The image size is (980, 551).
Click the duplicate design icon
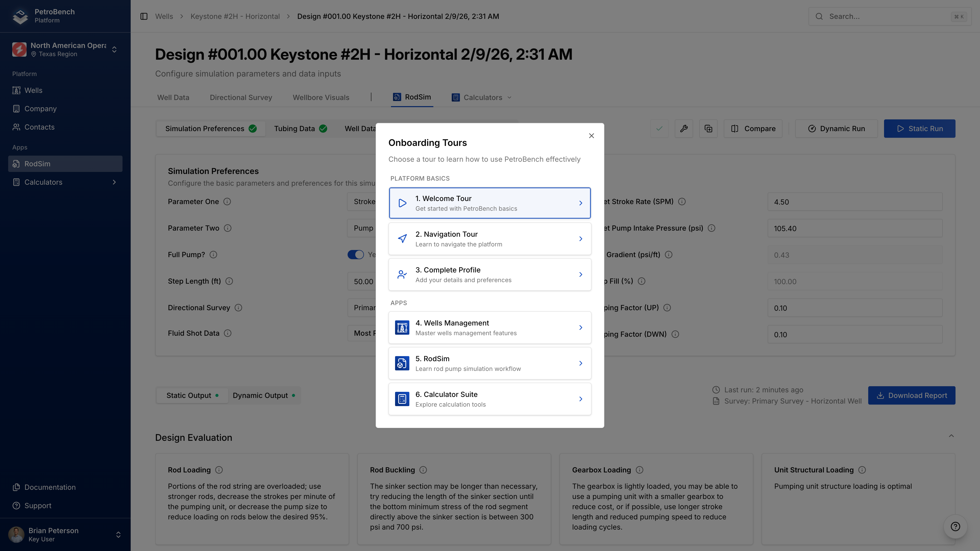708,129
